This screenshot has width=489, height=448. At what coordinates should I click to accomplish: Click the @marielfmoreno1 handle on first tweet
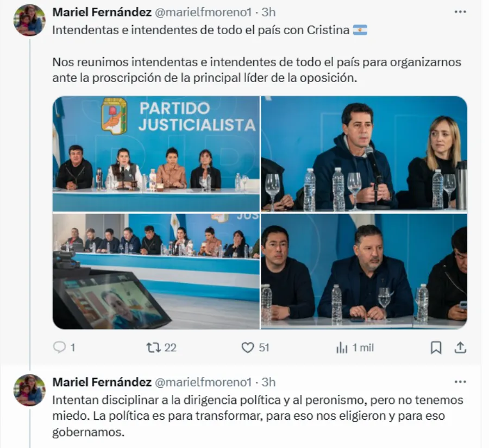203,12
